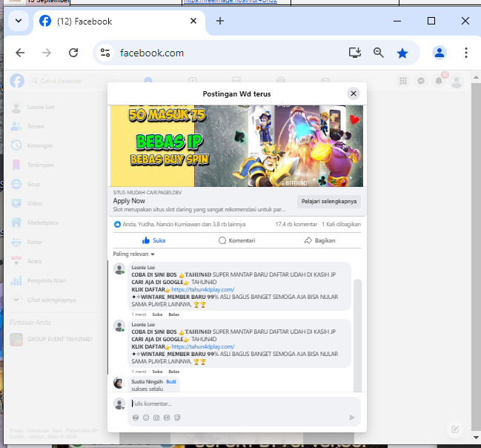Image resolution: width=481 pixels, height=448 pixels.
Task: Open Sustia Ningsih's profile picture
Action: coord(119,383)
